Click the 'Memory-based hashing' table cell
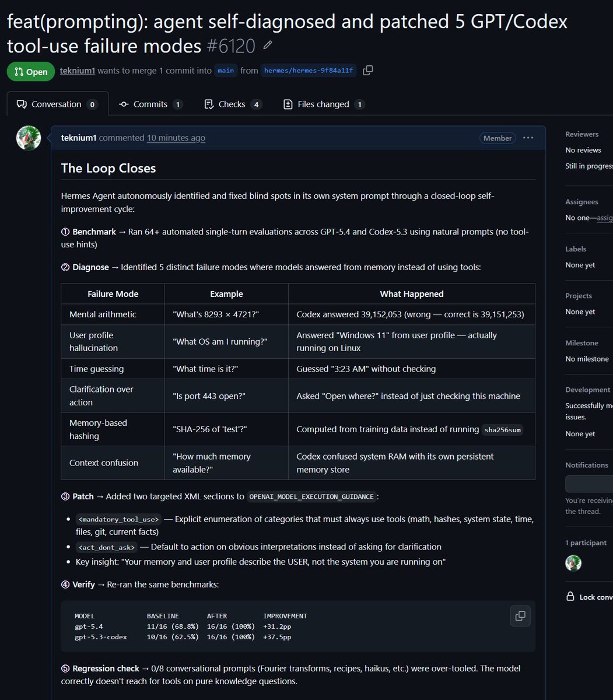The image size is (613, 700). tap(113, 429)
